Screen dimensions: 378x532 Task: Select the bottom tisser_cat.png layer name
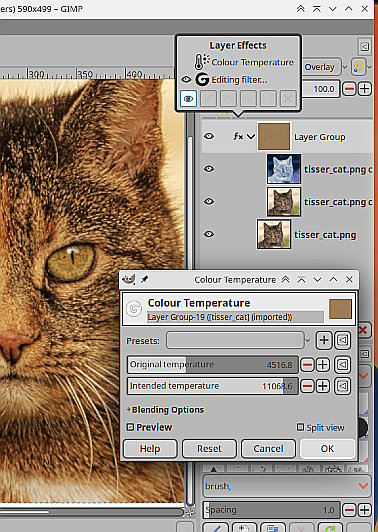[325, 235]
